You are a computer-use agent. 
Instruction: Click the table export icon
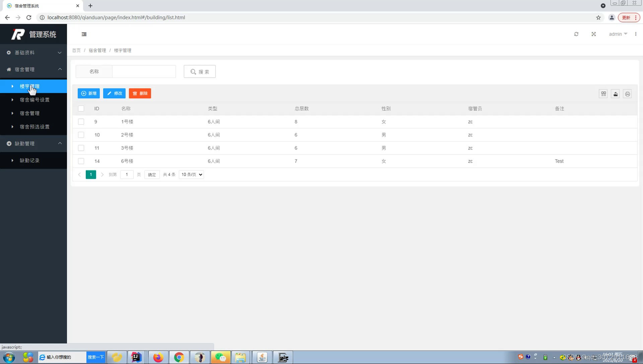coord(616,94)
